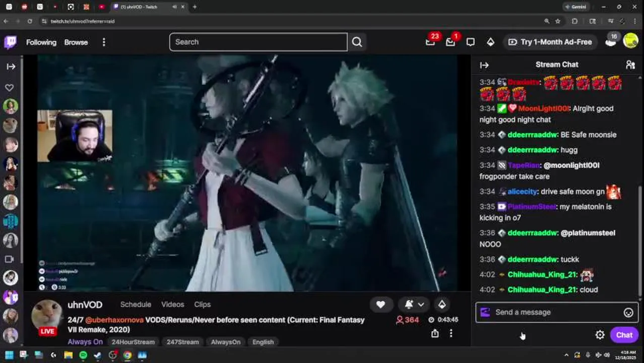Open the uhnVOD cat avatar with LIVE badge
644x363 pixels.
[x=47, y=317]
